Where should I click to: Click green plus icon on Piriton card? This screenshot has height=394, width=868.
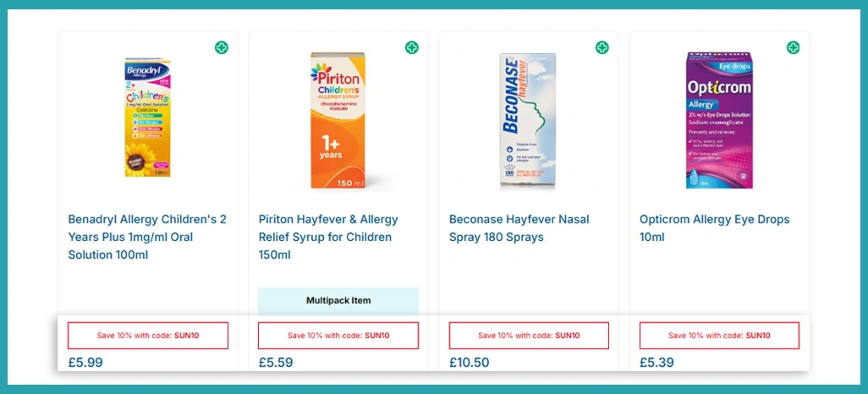[x=412, y=47]
